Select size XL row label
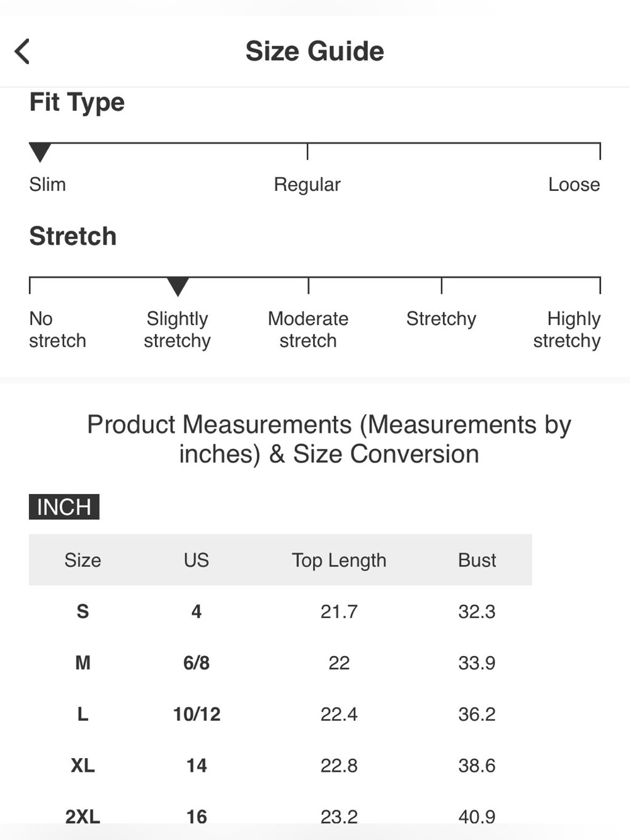 coord(83,766)
